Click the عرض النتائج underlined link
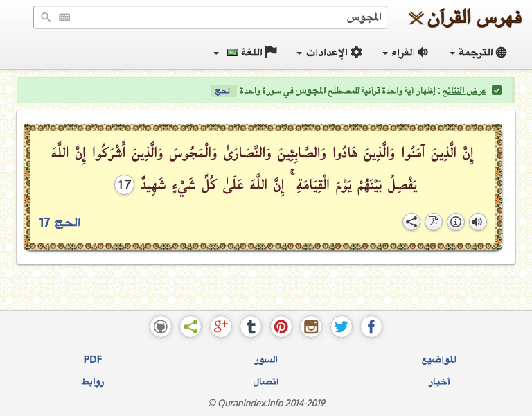This screenshot has width=532, height=416. pyautogui.click(x=464, y=91)
